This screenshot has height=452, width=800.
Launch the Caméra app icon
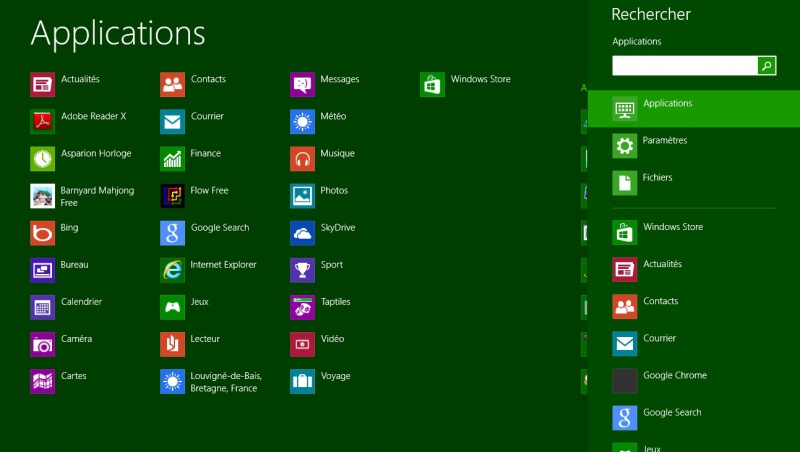(42, 344)
